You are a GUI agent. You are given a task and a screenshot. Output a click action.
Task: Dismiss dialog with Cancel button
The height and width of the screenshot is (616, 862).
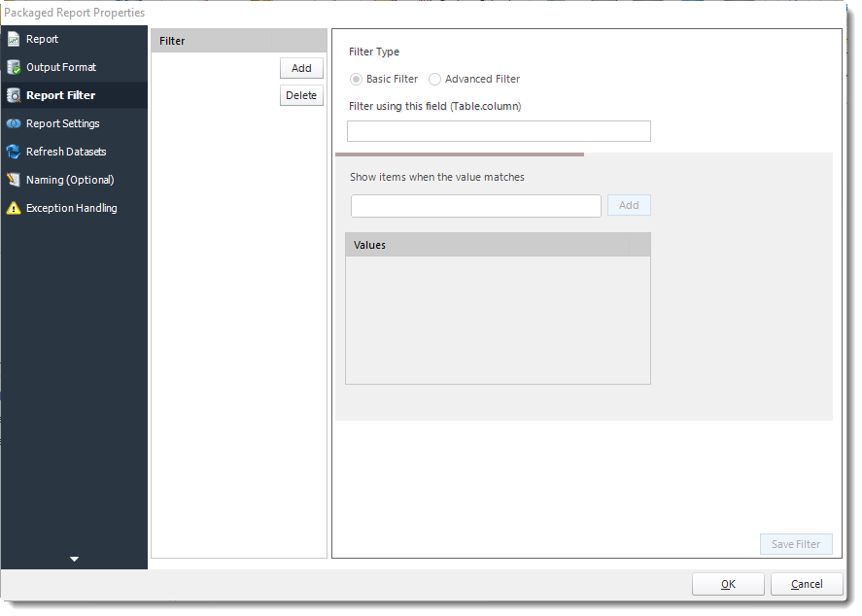pyautogui.click(x=807, y=584)
